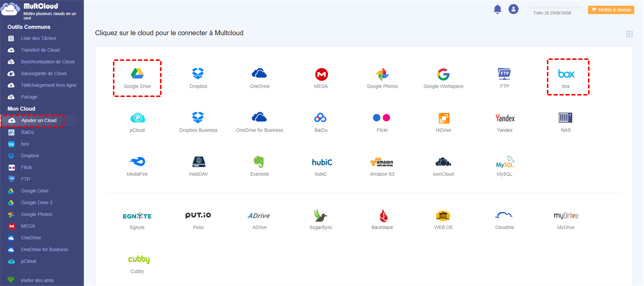Open Flickr account in sidebar
The image size is (644, 286).
point(27,167)
